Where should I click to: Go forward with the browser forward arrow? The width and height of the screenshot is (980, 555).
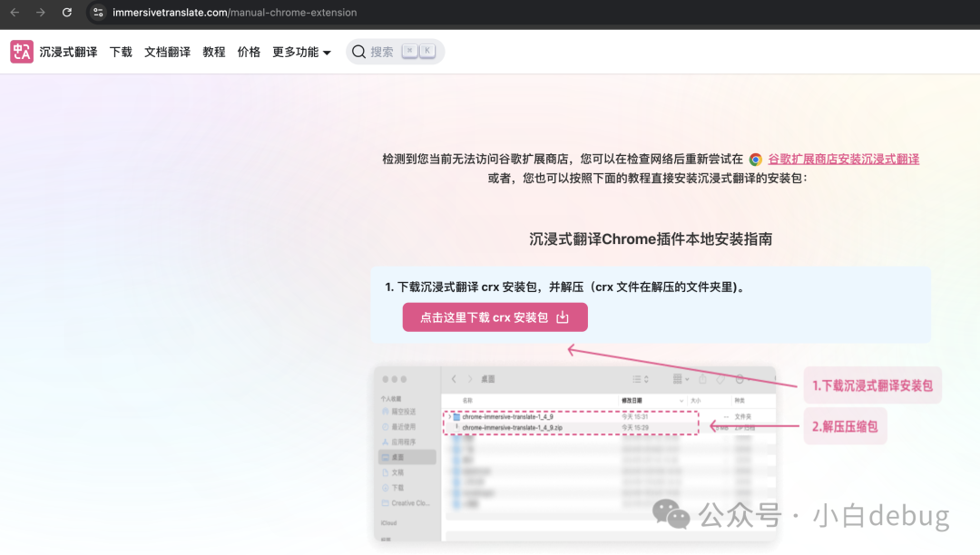click(x=41, y=13)
